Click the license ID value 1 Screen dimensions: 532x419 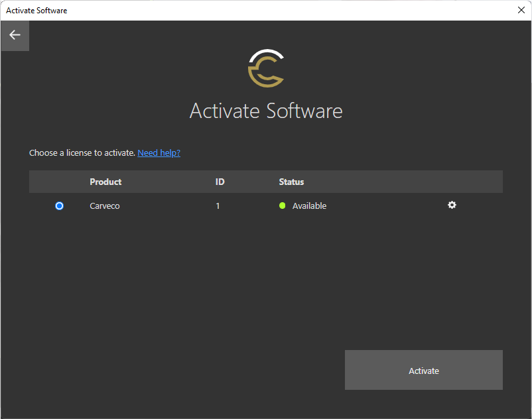coord(218,206)
